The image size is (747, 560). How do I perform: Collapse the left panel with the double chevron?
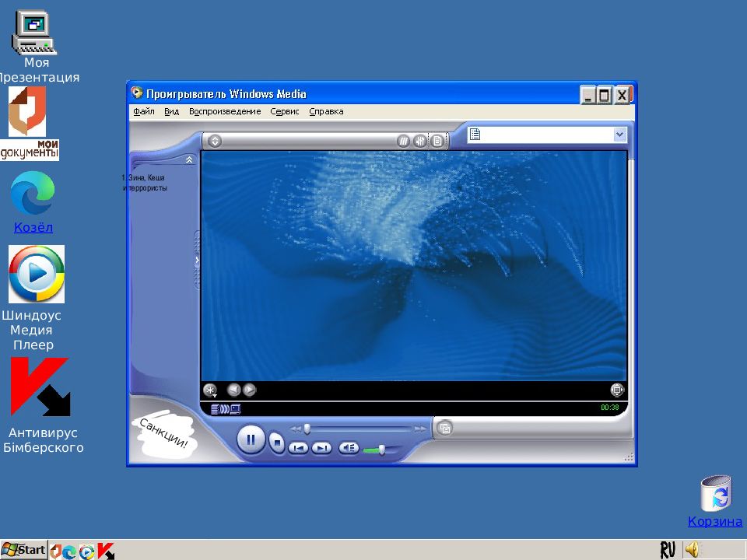[189, 159]
